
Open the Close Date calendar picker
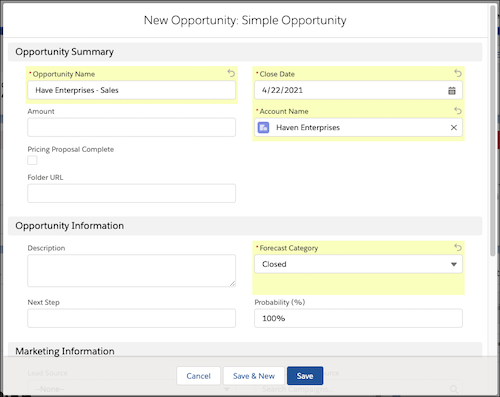452,90
